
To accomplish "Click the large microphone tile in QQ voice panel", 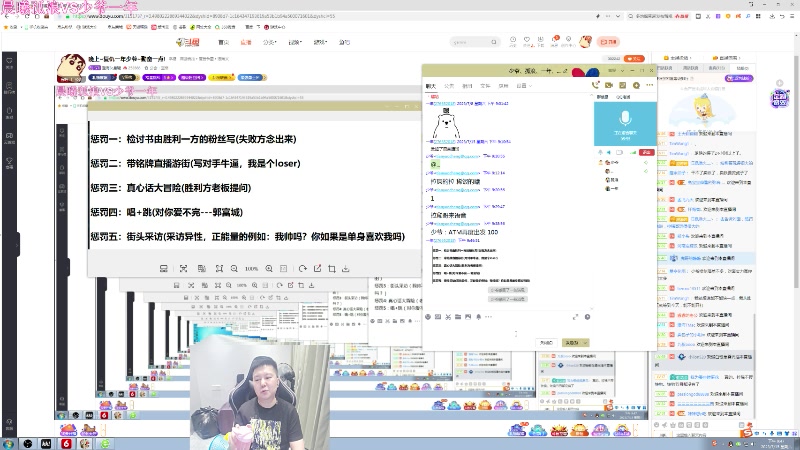I will click(625, 123).
